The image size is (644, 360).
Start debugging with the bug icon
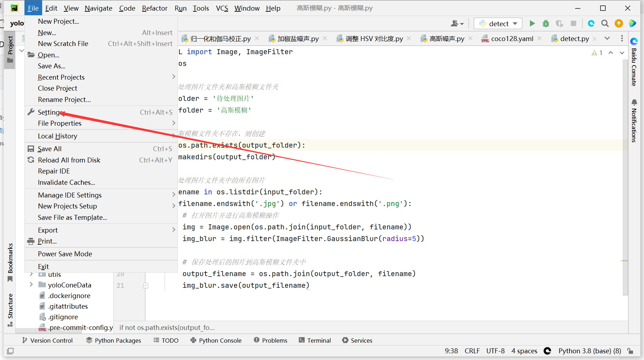click(x=546, y=23)
